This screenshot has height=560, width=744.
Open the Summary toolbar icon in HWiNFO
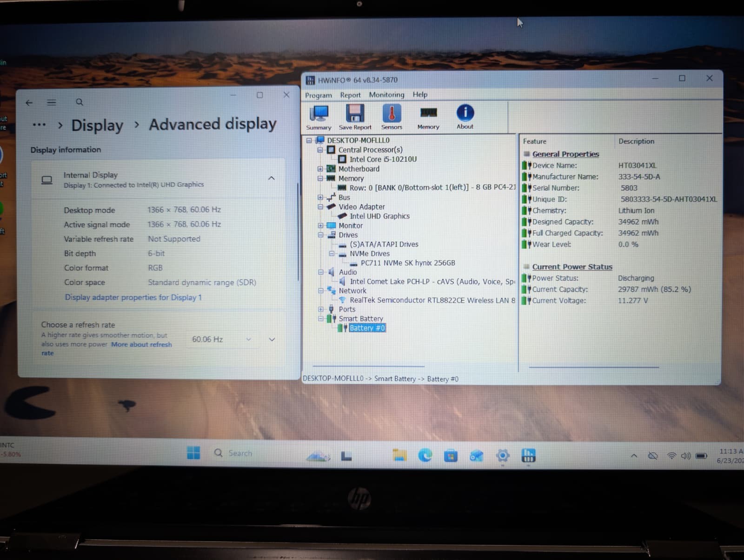319,117
